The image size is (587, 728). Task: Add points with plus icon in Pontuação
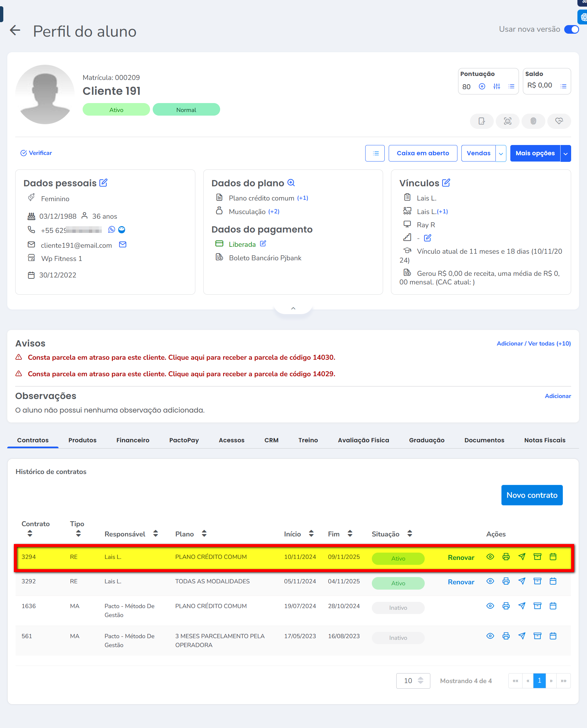tap(482, 87)
